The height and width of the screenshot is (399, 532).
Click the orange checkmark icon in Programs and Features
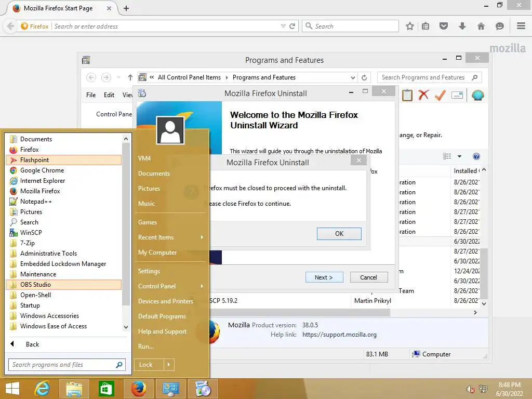pos(440,95)
